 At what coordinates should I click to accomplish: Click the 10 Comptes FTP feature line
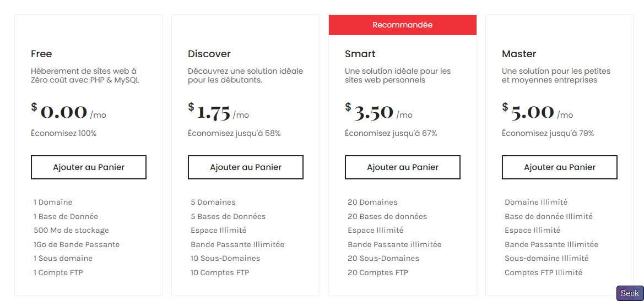[220, 272]
